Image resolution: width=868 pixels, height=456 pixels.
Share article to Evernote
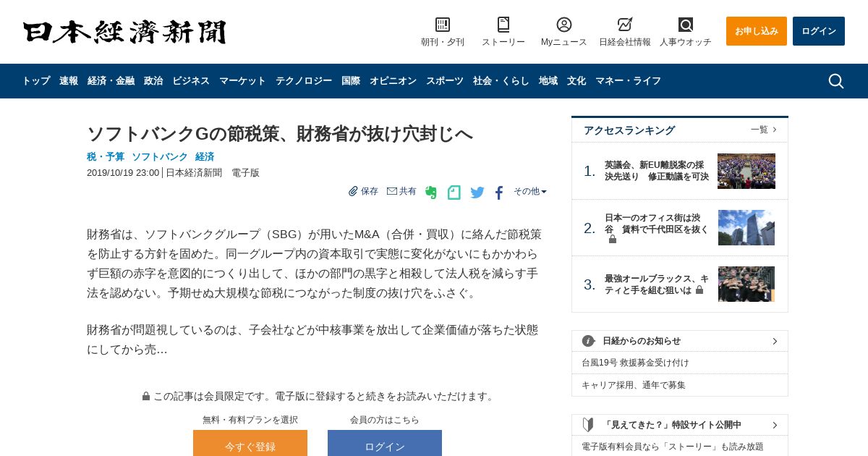[x=431, y=193]
